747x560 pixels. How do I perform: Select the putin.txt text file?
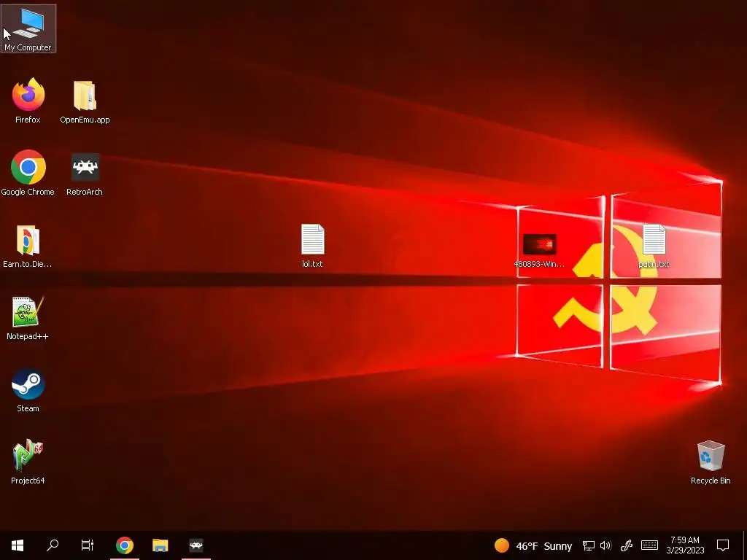coord(654,245)
